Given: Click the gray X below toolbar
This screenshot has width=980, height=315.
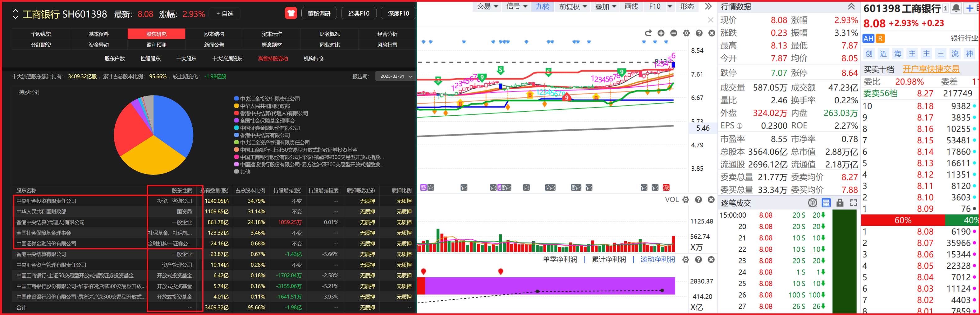Looking at the screenshot, I should tap(710, 20).
